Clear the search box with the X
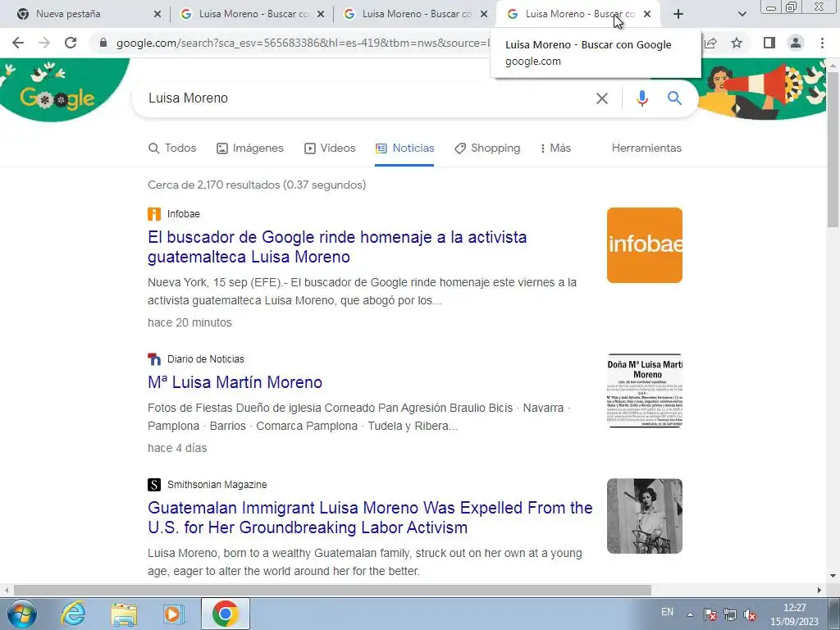 [602, 98]
